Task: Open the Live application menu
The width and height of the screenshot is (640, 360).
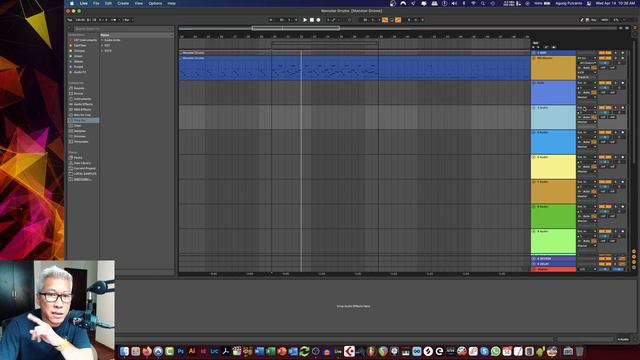Action: [84, 3]
